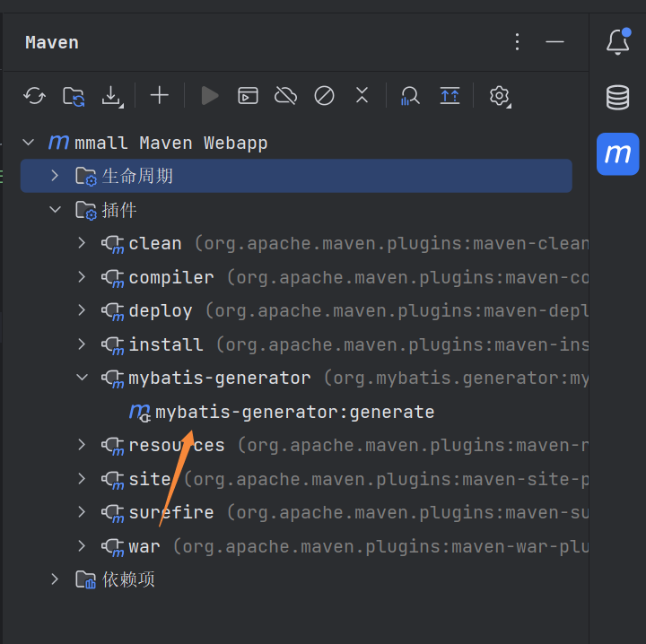Click the Maven panel title

[x=52, y=42]
